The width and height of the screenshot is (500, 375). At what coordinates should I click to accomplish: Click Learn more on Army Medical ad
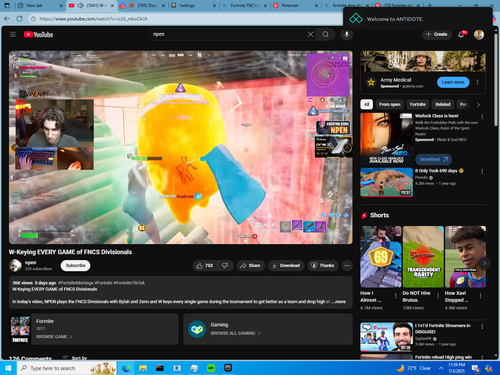(453, 82)
